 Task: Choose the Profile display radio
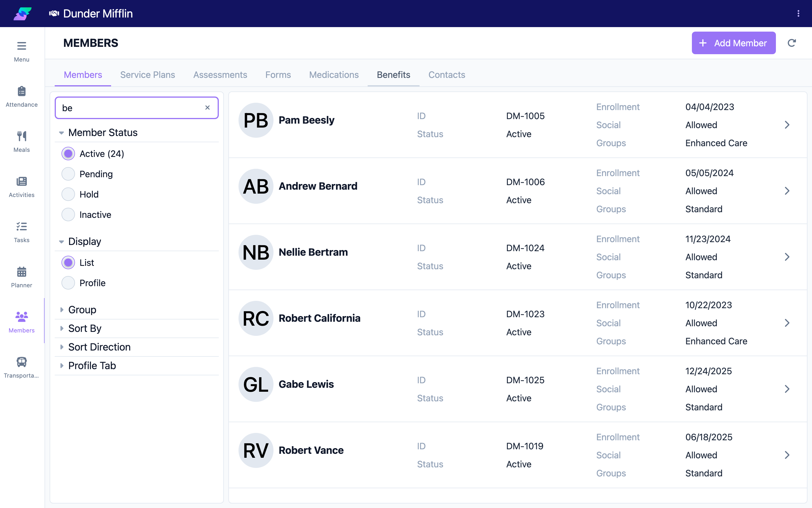pos(68,283)
